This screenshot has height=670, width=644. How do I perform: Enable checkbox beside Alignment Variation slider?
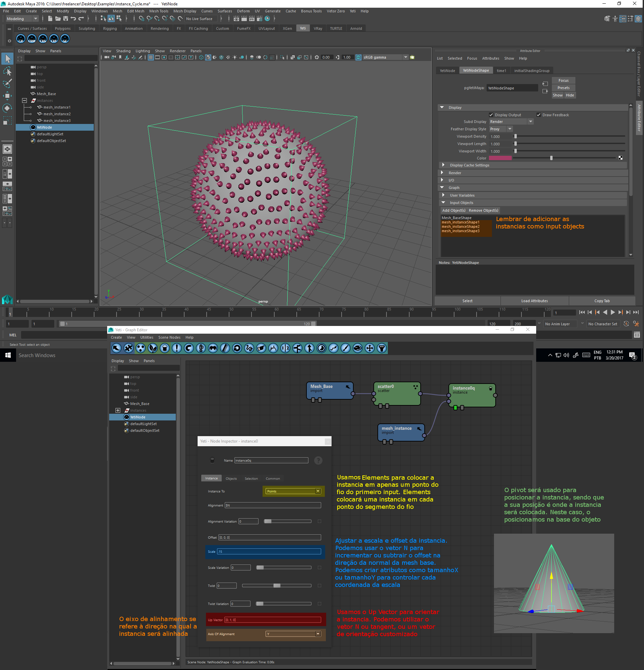[319, 521]
